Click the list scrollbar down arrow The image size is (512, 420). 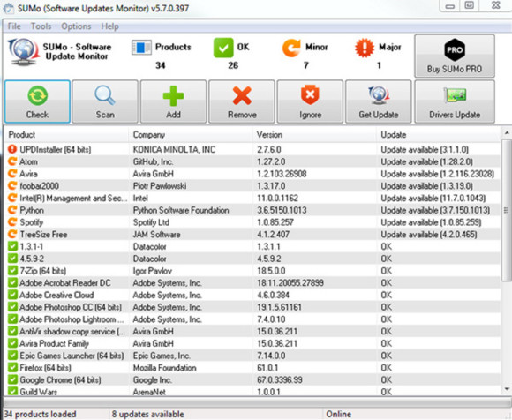(507, 388)
